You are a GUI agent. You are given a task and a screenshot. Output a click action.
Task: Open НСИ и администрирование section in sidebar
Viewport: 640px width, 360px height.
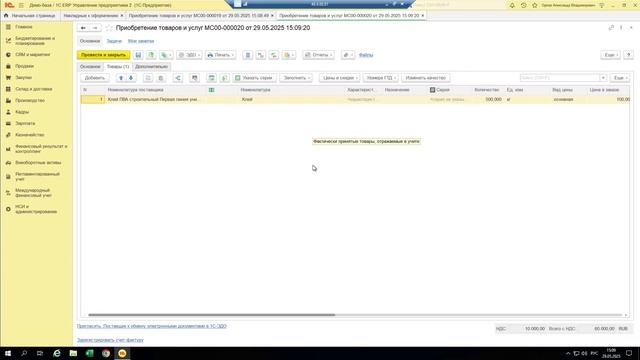[x=36, y=209]
